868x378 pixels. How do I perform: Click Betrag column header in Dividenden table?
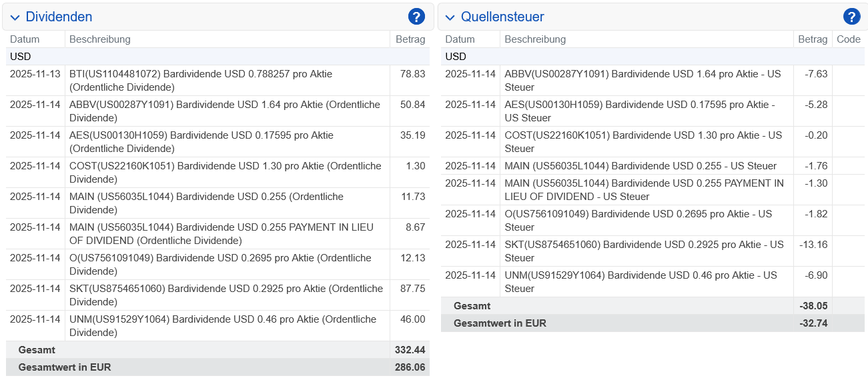click(410, 39)
